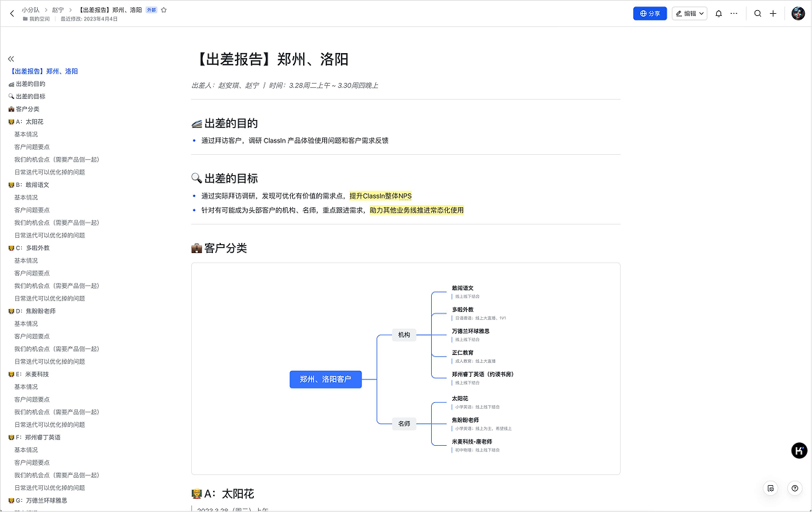812x512 pixels.
Task: Select 客户问题要点 under F: 郑州睿丁英语
Action: click(32, 463)
